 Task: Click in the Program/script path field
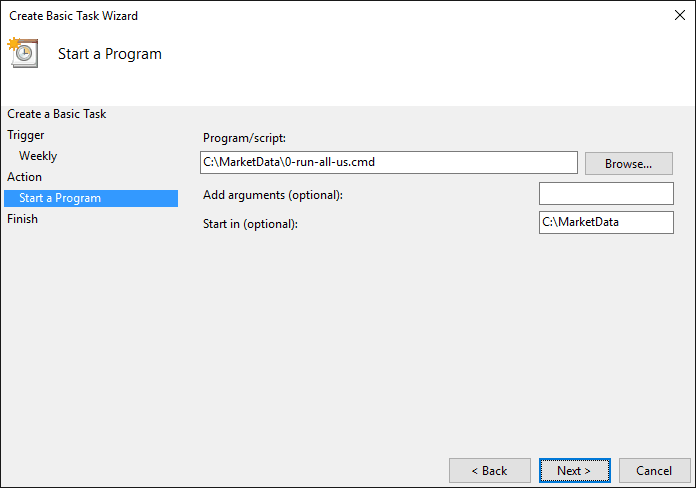pyautogui.click(x=388, y=162)
